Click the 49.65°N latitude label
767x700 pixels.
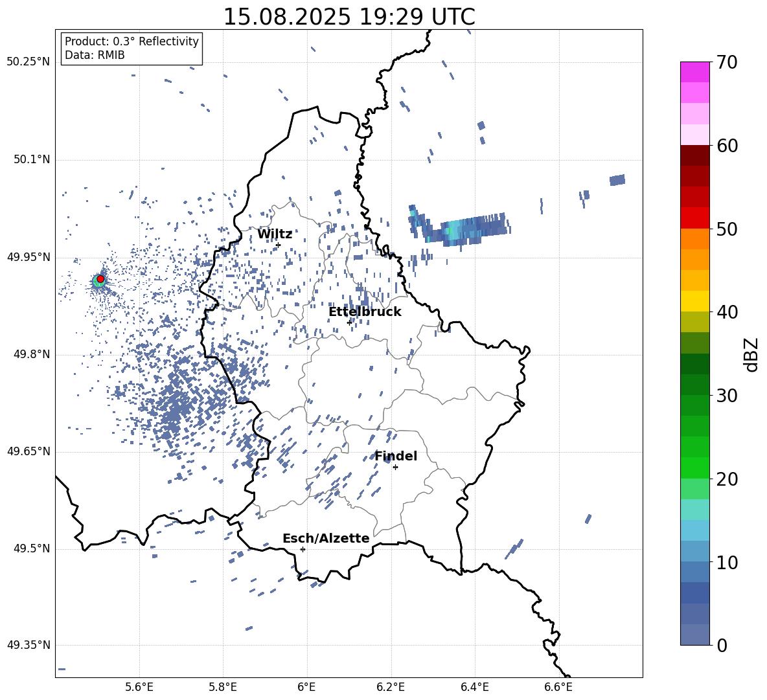pyautogui.click(x=29, y=451)
